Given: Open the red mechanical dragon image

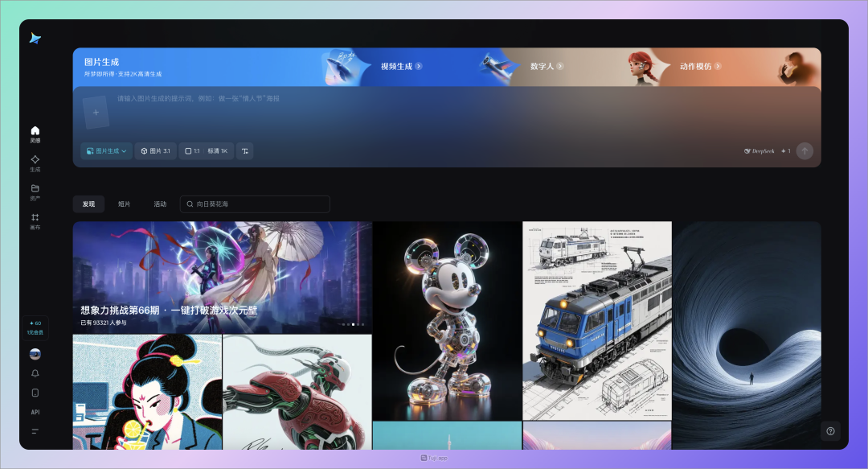Looking at the screenshot, I should pos(297,392).
